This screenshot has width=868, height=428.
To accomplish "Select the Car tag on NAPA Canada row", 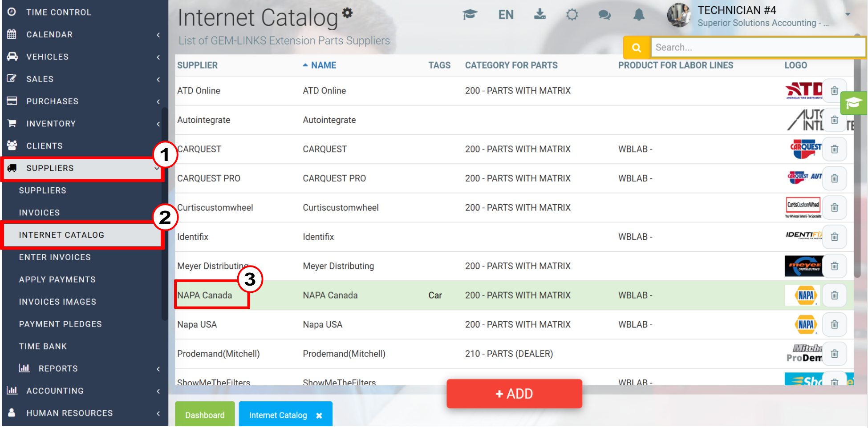I will point(435,295).
